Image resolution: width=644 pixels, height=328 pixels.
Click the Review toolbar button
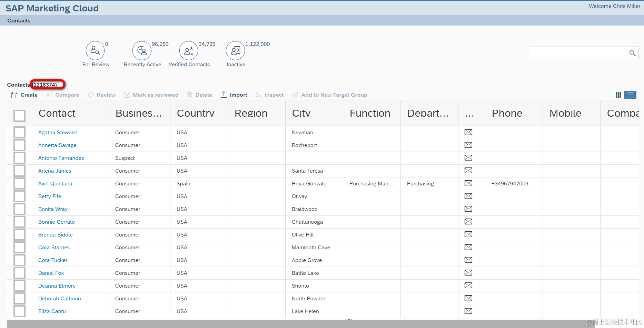point(102,95)
